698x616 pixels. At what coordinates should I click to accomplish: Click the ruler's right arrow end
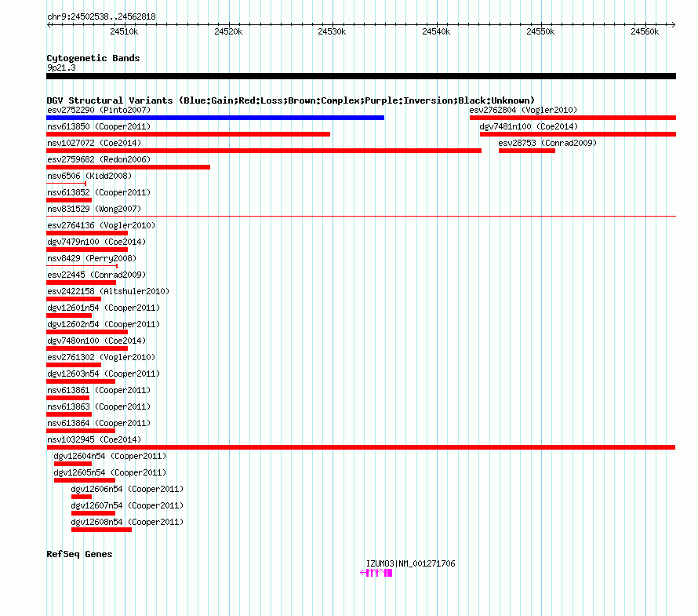click(x=673, y=24)
